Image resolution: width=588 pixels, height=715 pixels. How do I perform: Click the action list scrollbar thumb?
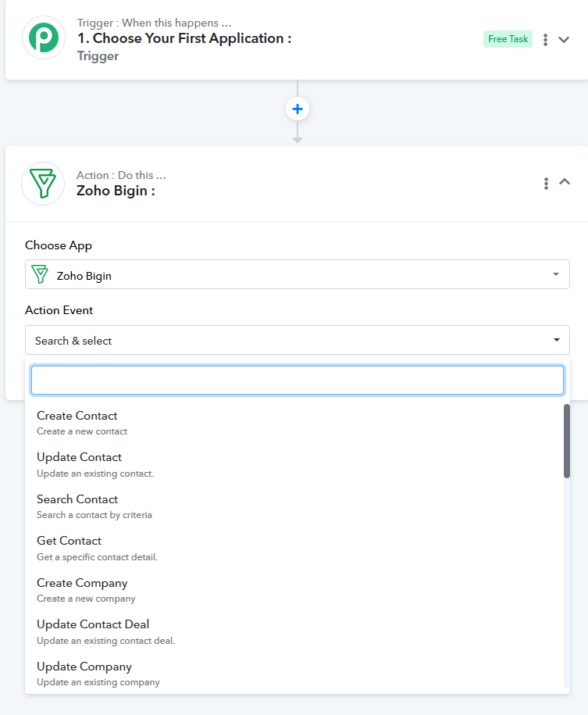[567, 441]
